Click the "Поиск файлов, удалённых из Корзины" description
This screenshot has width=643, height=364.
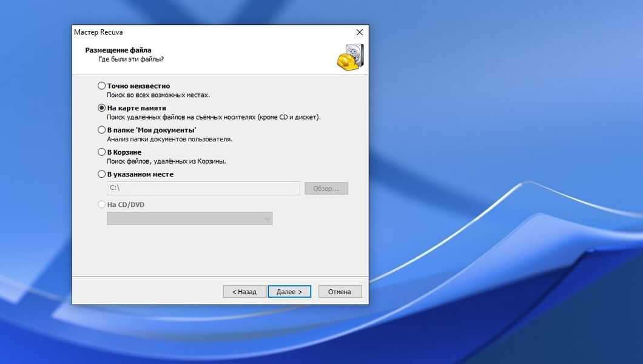pyautogui.click(x=166, y=161)
